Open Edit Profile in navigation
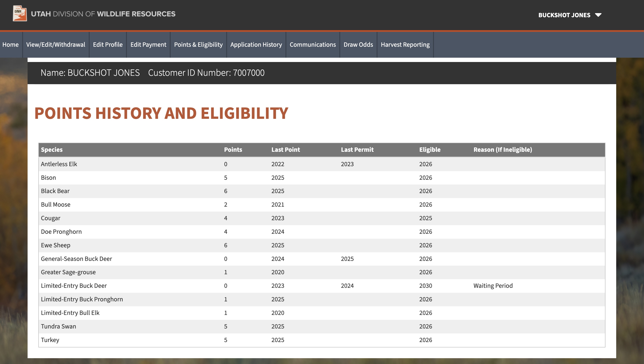Viewport: 644px width, 364px height. coord(108,45)
